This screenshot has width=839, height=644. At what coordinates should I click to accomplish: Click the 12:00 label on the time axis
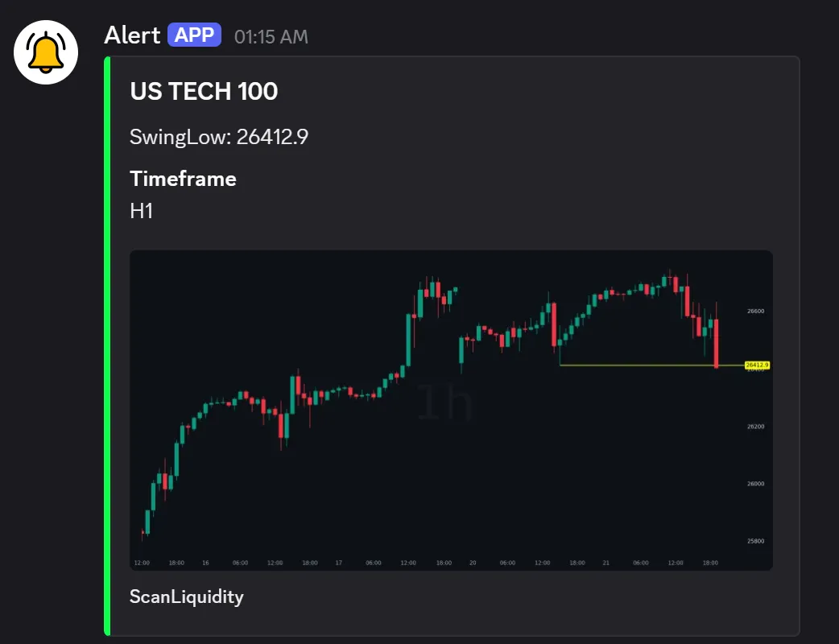(143, 563)
